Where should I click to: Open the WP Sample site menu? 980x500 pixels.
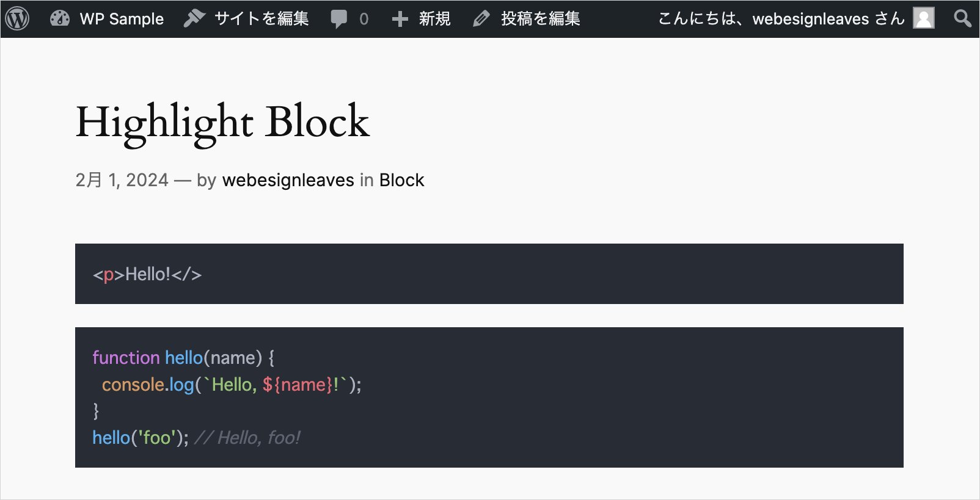coord(122,19)
